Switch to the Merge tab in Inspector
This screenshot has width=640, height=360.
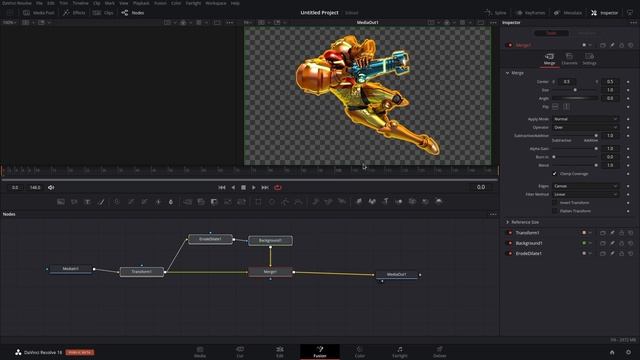549,59
